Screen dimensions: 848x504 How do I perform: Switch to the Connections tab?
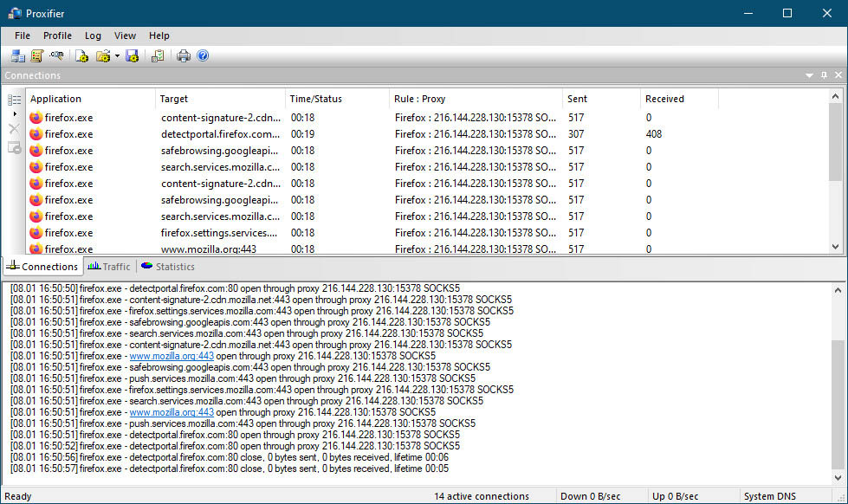(42, 267)
